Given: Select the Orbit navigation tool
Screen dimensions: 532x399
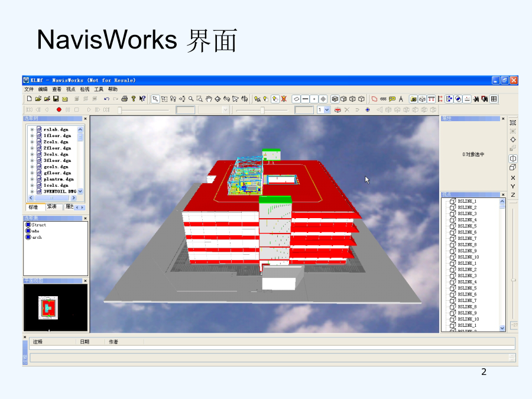Looking at the screenshot, I should click(x=218, y=99).
